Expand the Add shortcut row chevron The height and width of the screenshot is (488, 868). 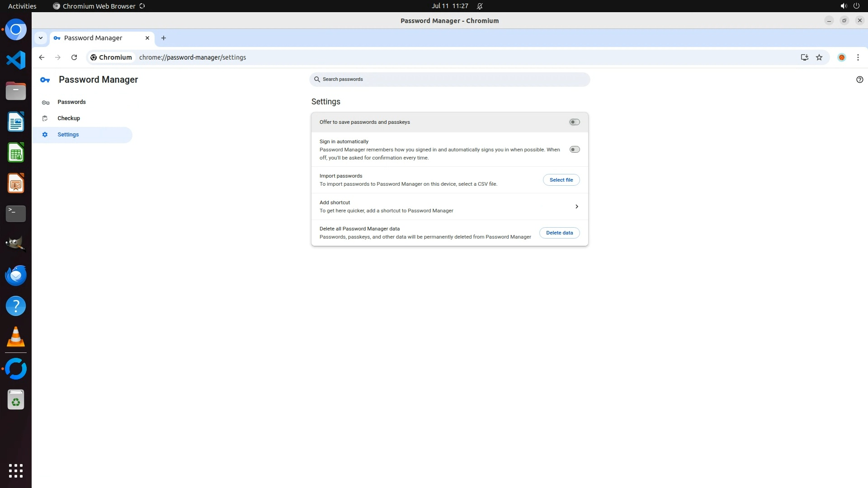(x=576, y=206)
